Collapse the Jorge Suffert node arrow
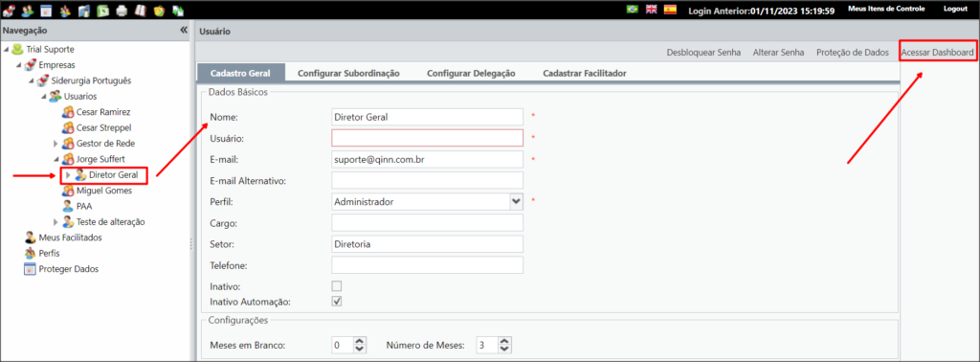Viewport: 980px width, 362px height. click(x=56, y=159)
